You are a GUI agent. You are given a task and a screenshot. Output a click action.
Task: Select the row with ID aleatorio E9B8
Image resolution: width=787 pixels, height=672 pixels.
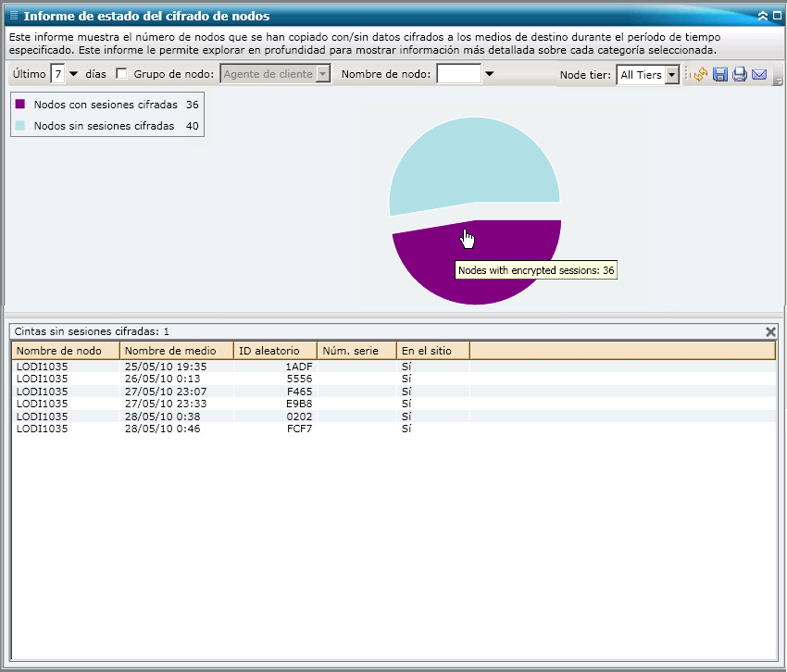(x=299, y=404)
